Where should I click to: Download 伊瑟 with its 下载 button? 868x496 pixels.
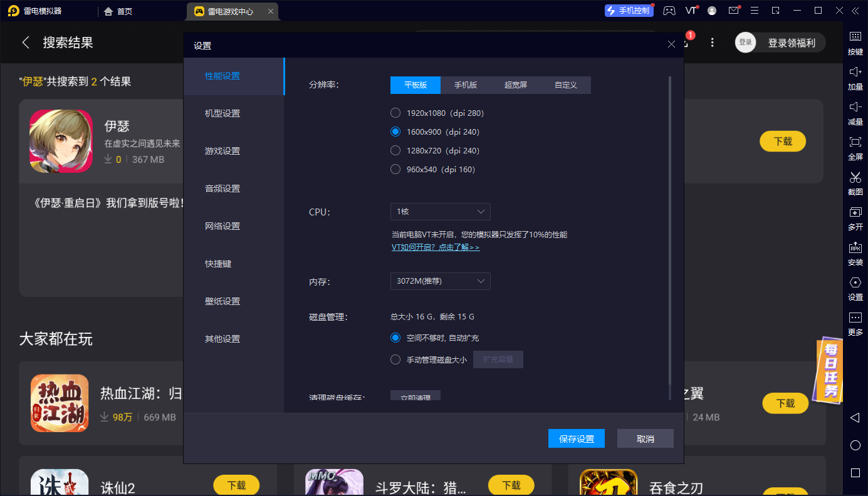click(x=783, y=142)
